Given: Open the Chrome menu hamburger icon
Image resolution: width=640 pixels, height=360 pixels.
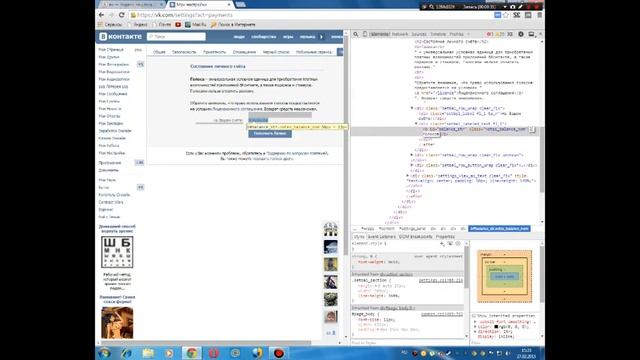Looking at the screenshot, I should coord(539,15).
